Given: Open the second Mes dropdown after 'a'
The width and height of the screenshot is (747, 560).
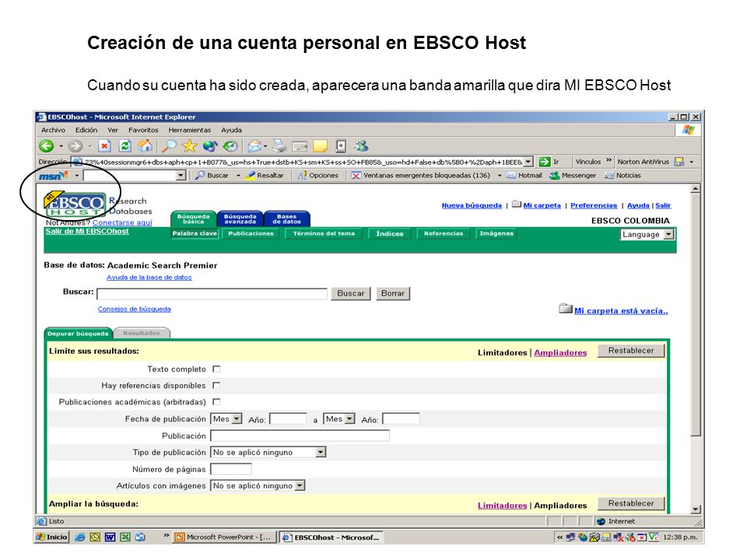Looking at the screenshot, I should click(x=339, y=419).
